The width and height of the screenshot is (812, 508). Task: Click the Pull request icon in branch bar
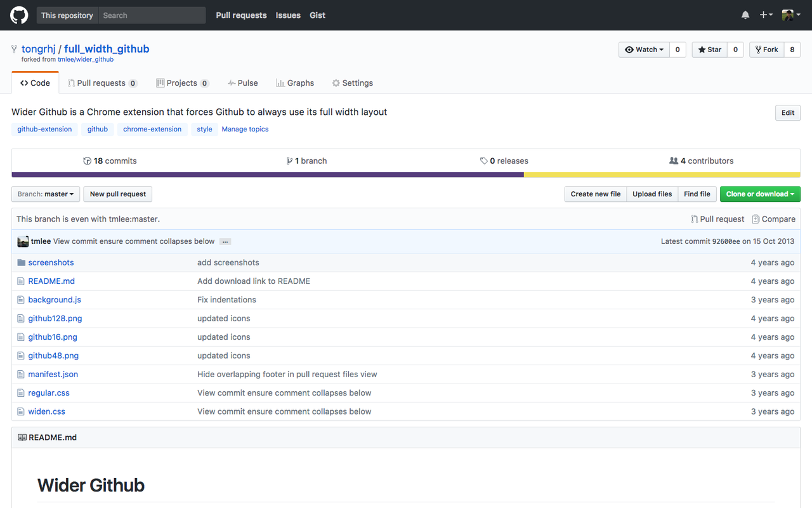pyautogui.click(x=694, y=219)
